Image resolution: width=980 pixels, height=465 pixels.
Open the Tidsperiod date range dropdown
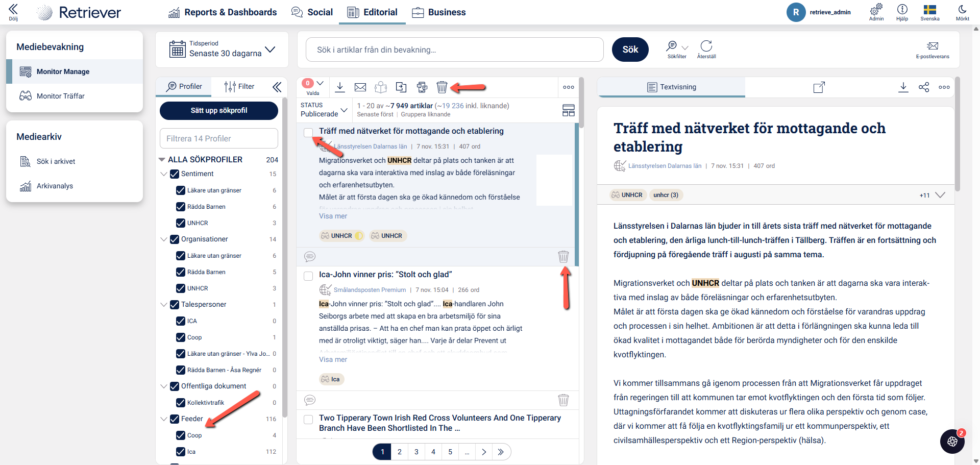point(222,50)
